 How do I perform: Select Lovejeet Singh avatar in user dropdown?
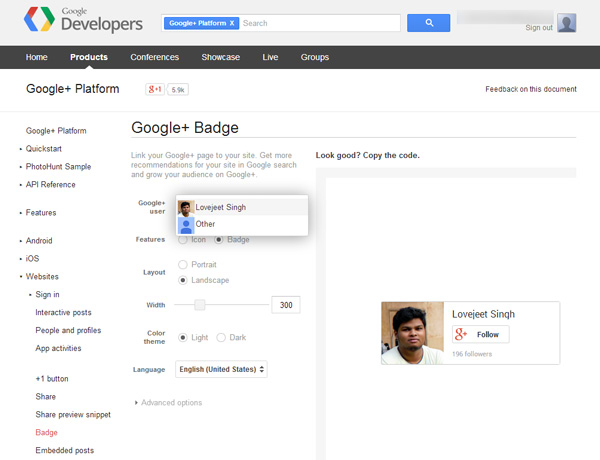[186, 208]
